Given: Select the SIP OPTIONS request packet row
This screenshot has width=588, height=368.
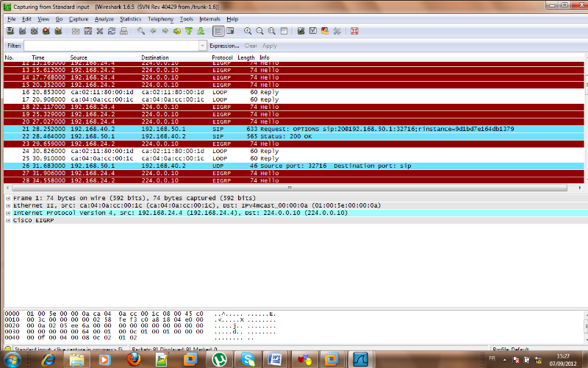Looking at the screenshot, I should tap(294, 129).
